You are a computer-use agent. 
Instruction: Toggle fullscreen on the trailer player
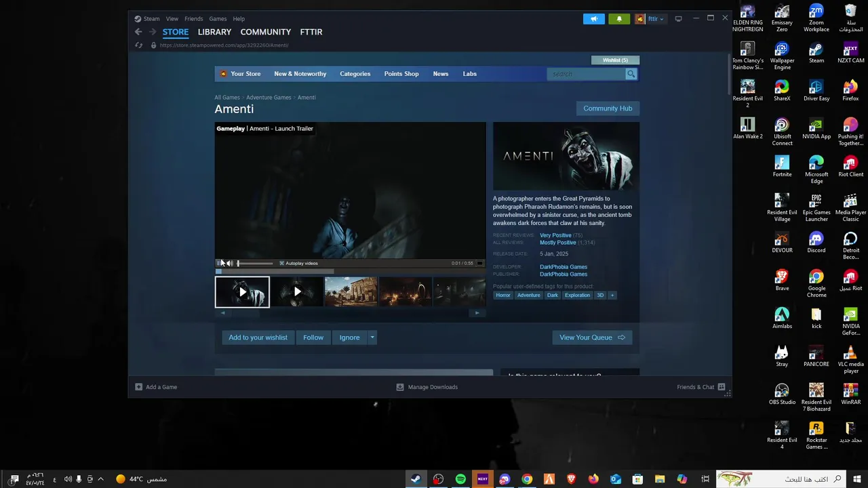click(x=479, y=263)
